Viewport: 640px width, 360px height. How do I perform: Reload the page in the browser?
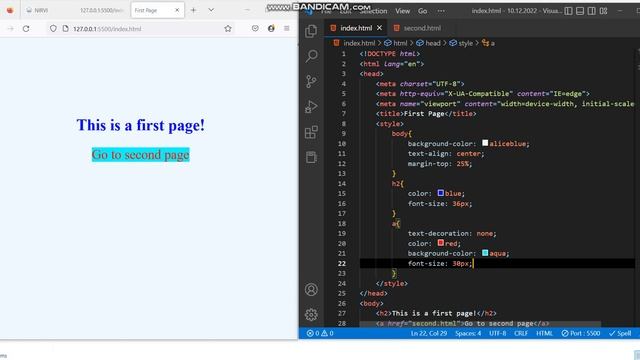pyautogui.click(x=26, y=29)
